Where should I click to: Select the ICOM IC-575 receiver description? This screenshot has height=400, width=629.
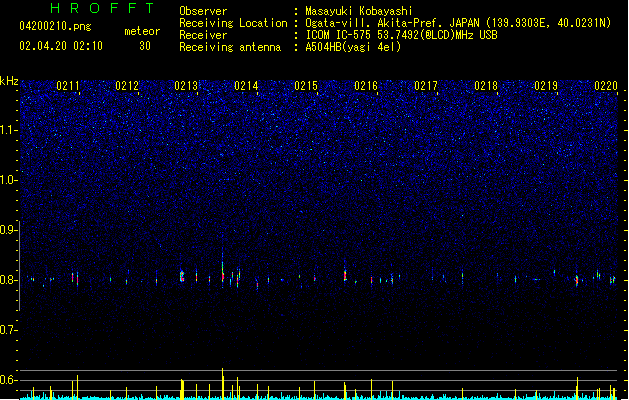(x=402, y=35)
